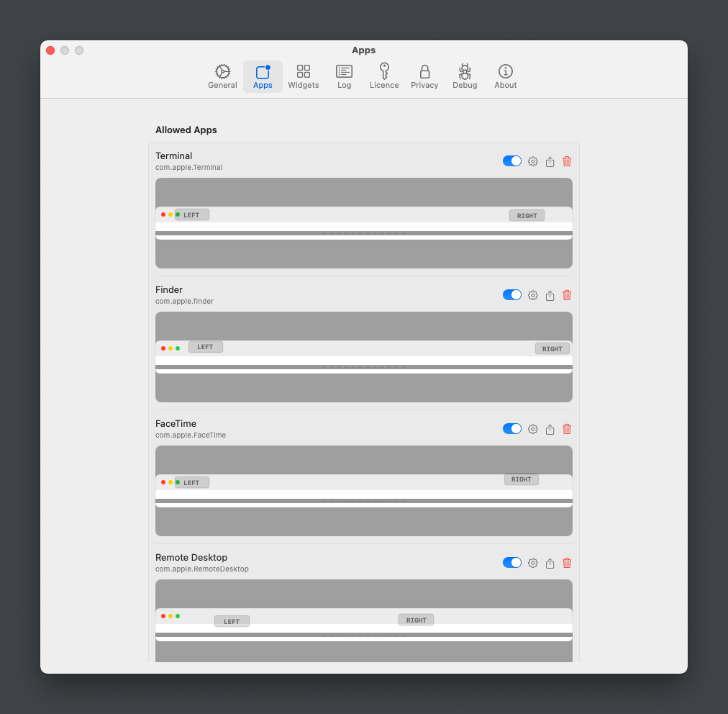Open the About tab
728x714 pixels.
pyautogui.click(x=505, y=76)
